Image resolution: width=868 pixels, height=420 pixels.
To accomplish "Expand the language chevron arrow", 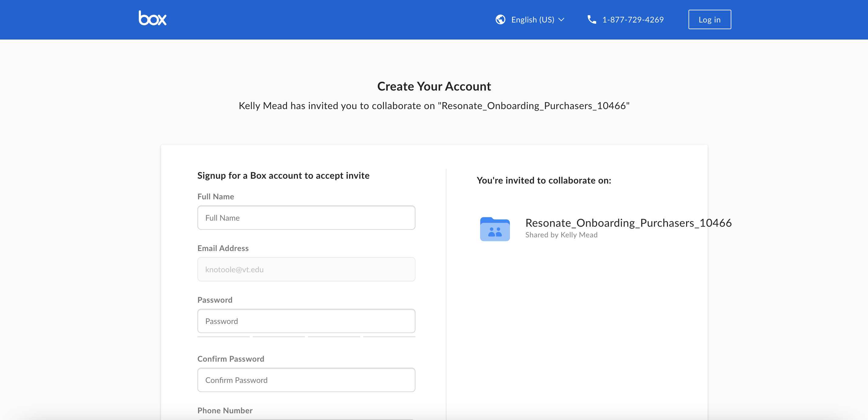I will [561, 20].
